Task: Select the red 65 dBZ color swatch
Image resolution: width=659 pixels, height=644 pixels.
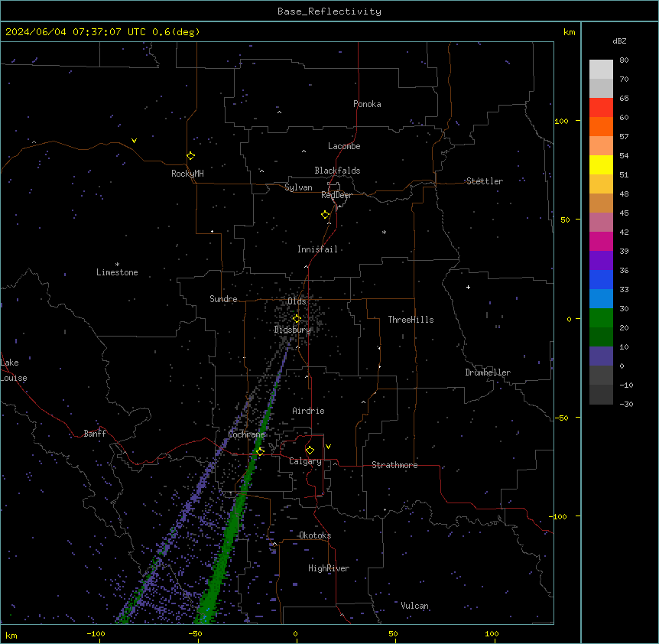Action: (x=601, y=108)
